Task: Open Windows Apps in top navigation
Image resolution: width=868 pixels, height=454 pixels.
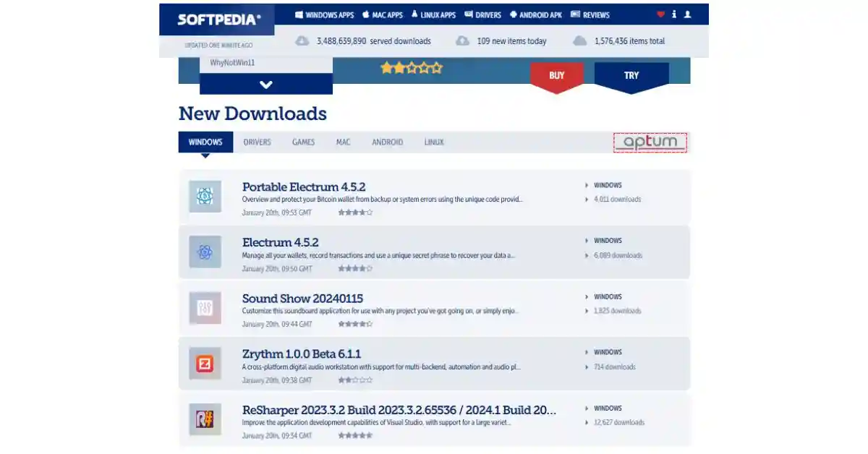Action: click(325, 14)
